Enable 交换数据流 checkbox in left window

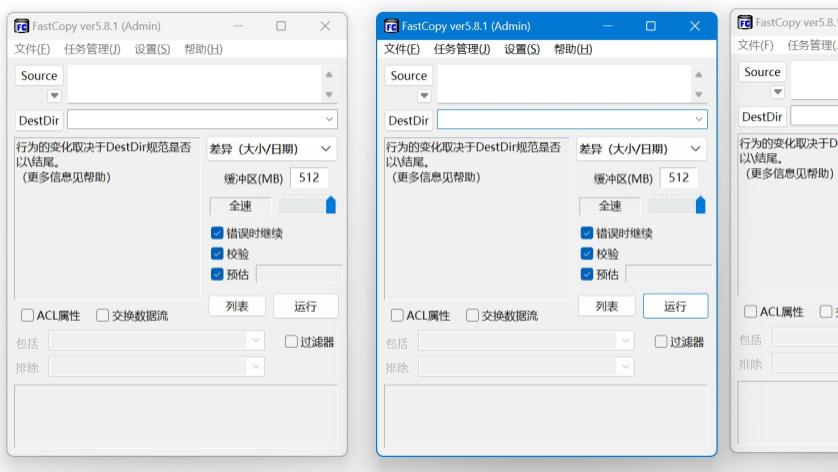pyautogui.click(x=103, y=315)
